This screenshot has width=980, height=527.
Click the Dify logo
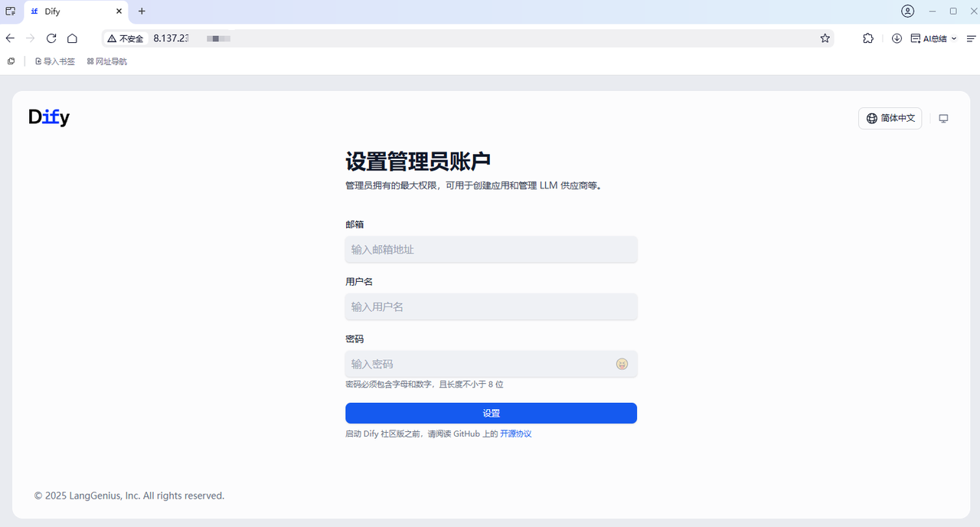(49, 117)
